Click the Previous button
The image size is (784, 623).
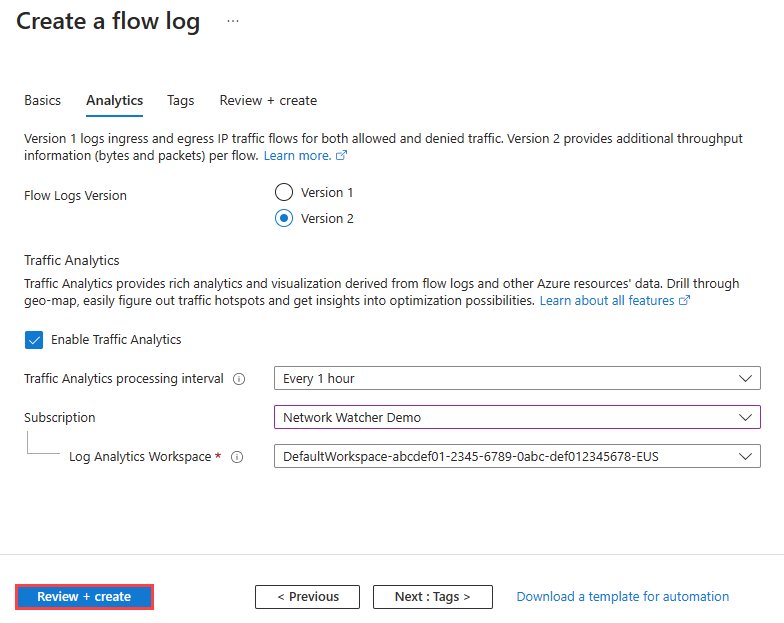(x=307, y=597)
